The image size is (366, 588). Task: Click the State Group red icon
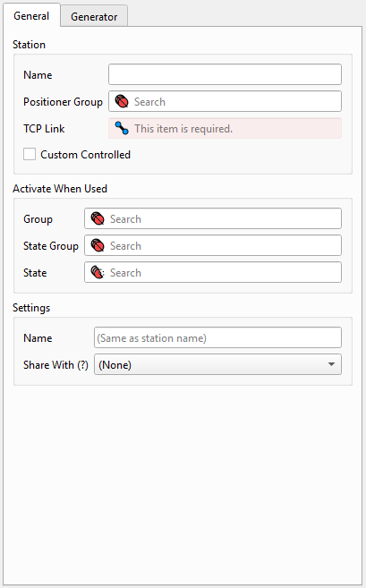[x=98, y=246]
